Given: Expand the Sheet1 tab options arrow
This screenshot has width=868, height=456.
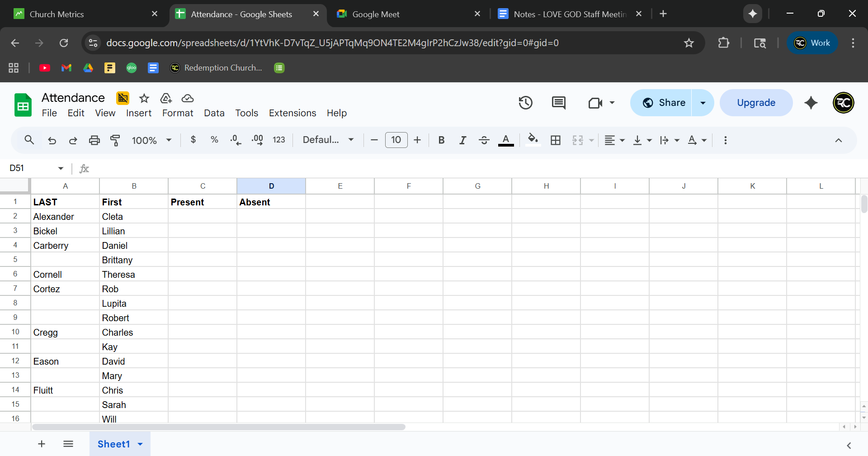Looking at the screenshot, I should [x=140, y=444].
